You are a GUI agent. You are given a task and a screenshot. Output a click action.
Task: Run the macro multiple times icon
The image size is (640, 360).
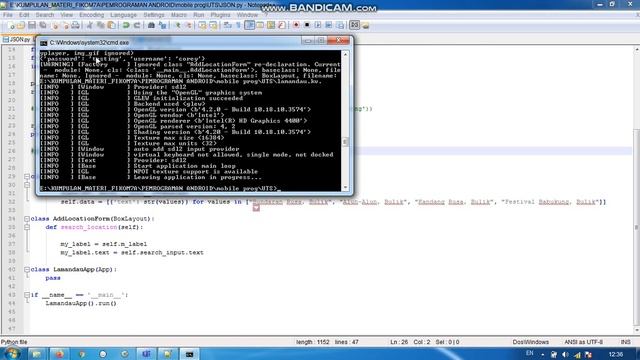tap(329, 25)
